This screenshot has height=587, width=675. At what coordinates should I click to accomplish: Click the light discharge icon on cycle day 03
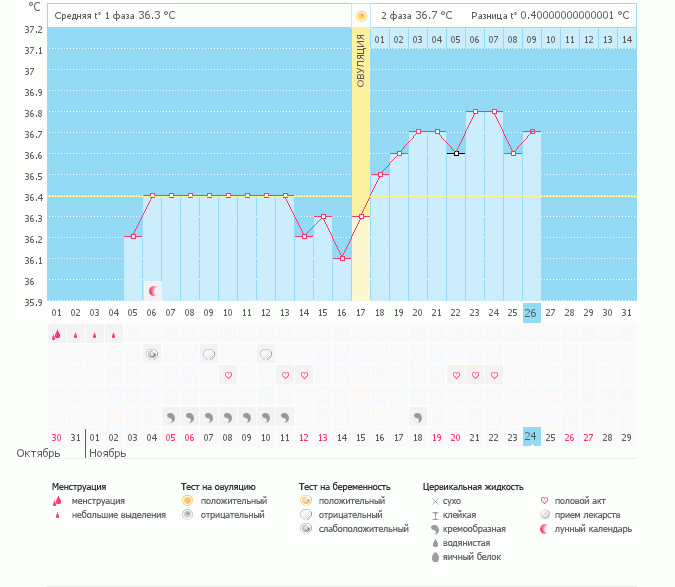pyautogui.click(x=94, y=336)
